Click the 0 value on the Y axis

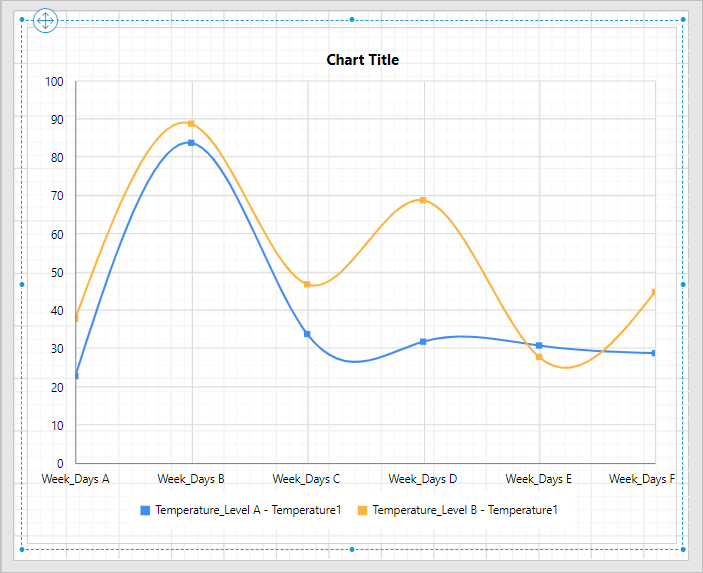(60, 464)
